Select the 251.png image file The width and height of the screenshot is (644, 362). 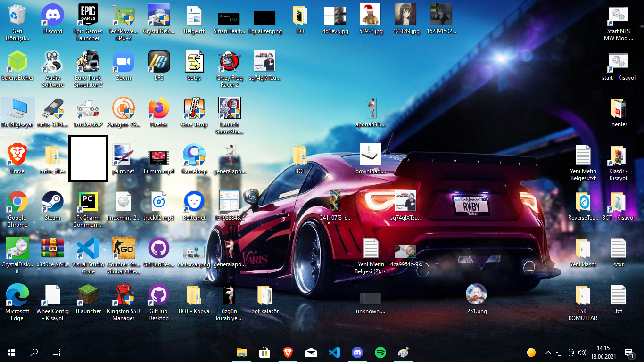point(476,299)
